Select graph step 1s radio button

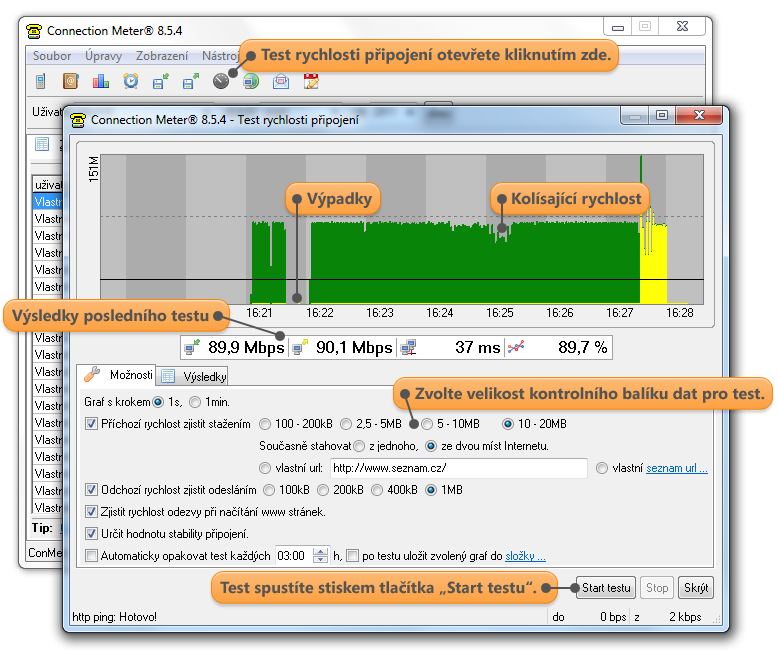coord(158,402)
